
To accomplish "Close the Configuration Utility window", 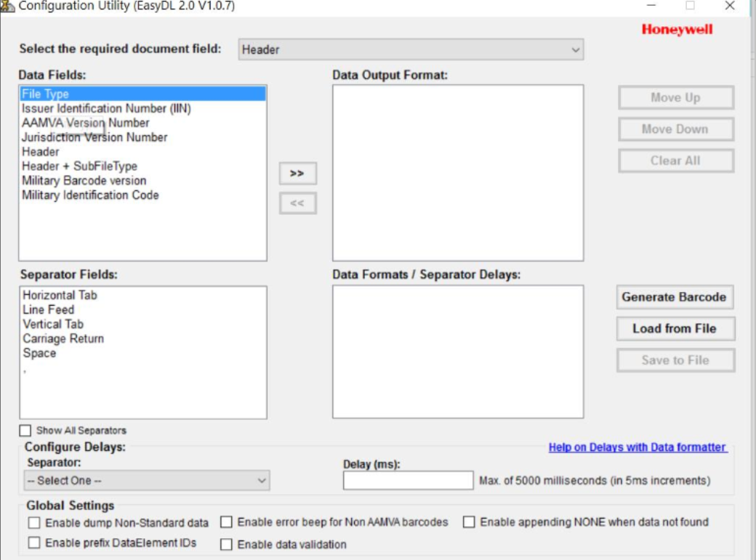I will tap(730, 6).
